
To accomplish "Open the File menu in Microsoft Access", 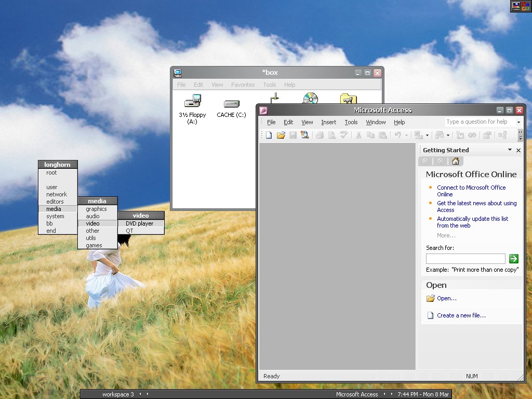I will 271,122.
